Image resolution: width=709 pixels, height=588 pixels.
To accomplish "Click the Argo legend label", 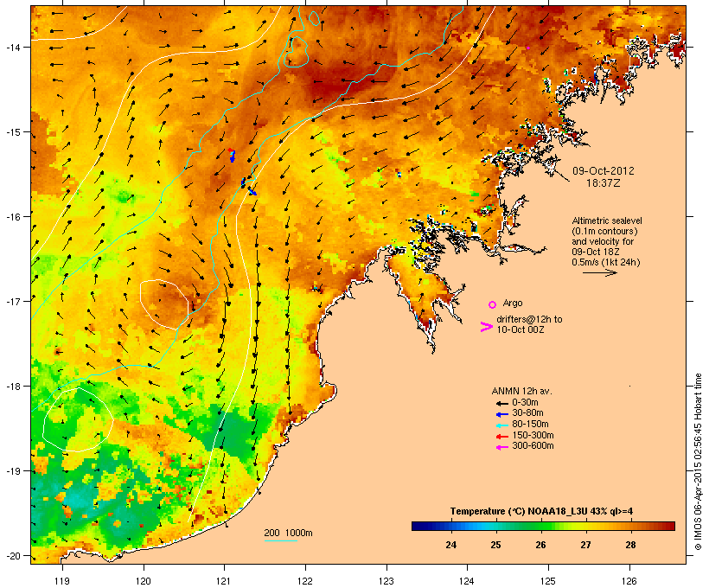I will coord(513,303).
